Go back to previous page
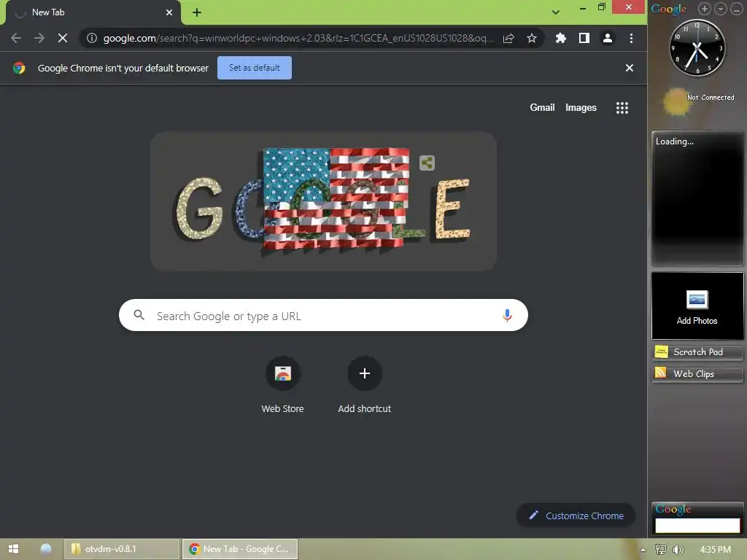The height and width of the screenshot is (560, 747). tap(16, 38)
